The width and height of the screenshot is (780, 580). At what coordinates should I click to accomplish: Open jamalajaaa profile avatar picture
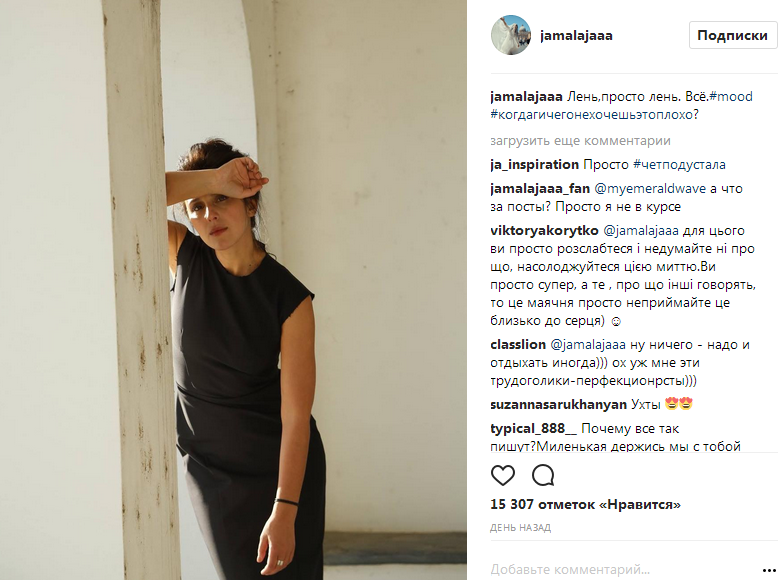tap(511, 35)
